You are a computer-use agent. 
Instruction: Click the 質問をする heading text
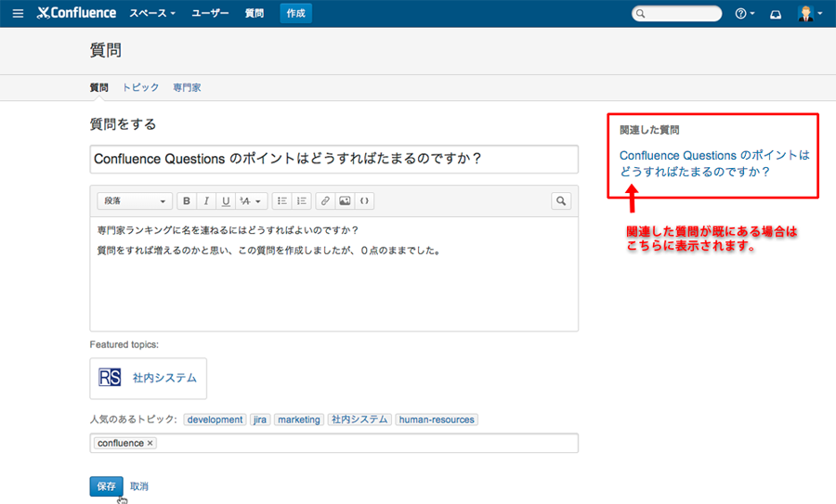point(124,124)
